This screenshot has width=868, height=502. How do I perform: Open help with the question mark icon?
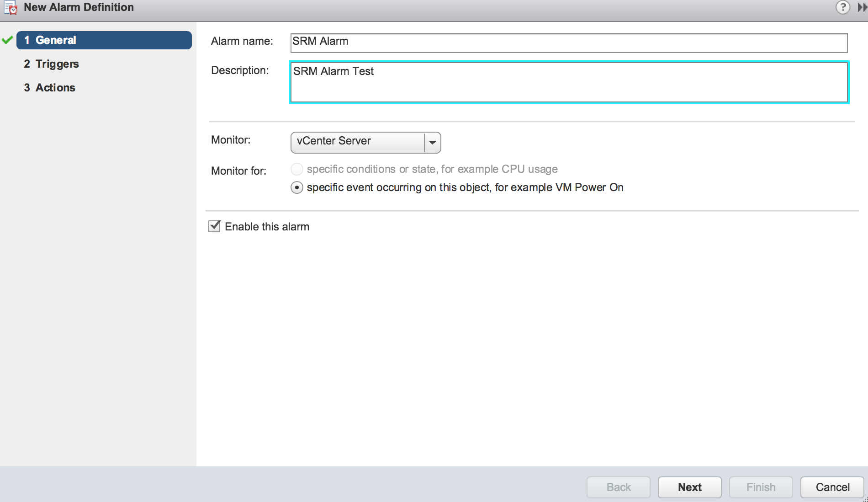842,7
